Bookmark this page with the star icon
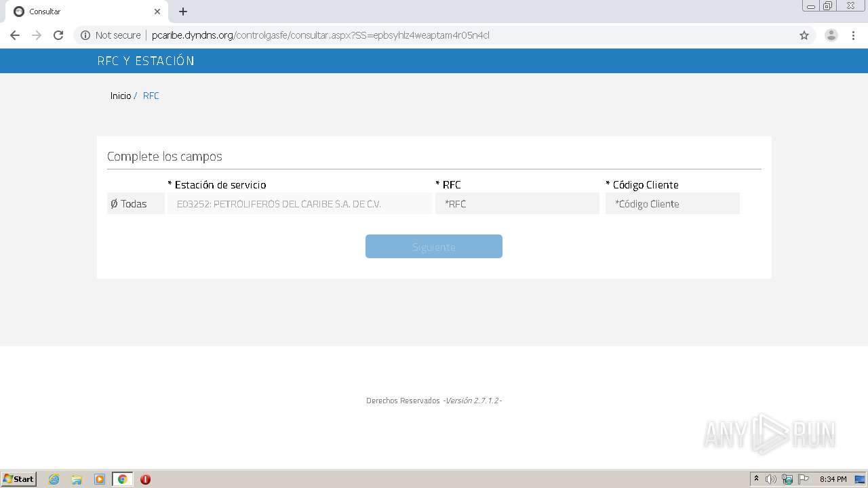 pos(804,35)
